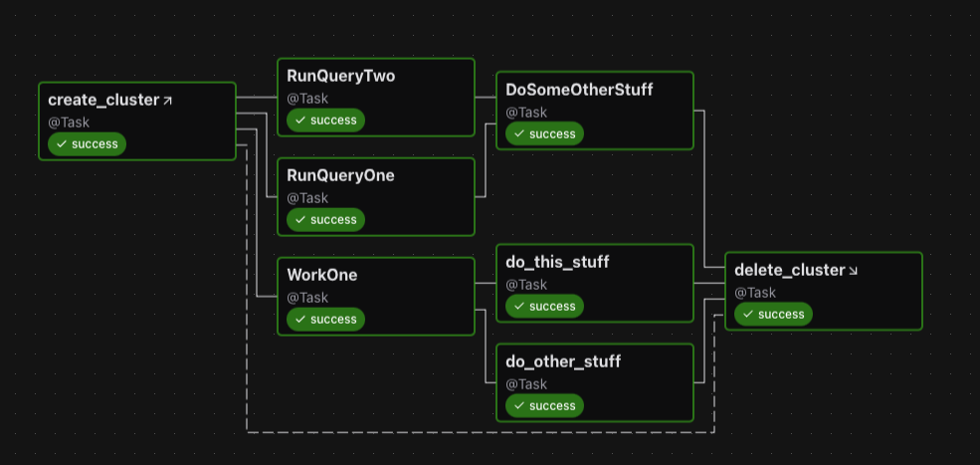Open the do_other_stuff task node
The height and width of the screenshot is (465, 980).
pyautogui.click(x=563, y=361)
